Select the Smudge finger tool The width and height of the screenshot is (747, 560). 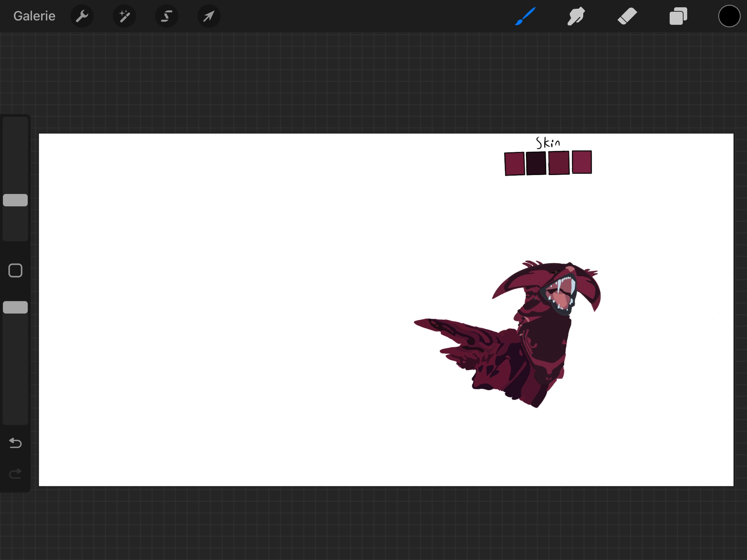[x=576, y=16]
